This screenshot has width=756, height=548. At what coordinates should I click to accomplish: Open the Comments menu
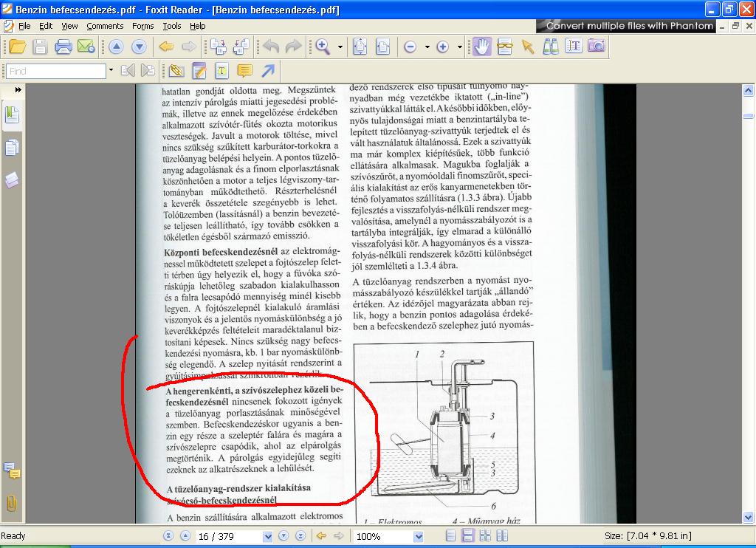pos(105,26)
